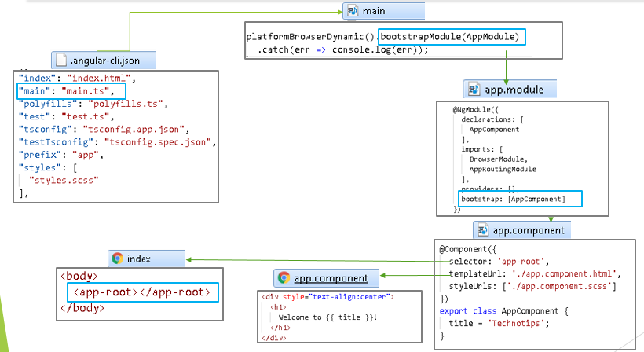Screen dimensions: 644x352
Task: Select the index tab label
Action: tap(139, 258)
